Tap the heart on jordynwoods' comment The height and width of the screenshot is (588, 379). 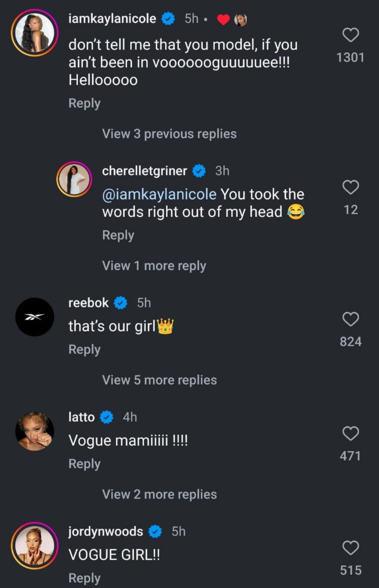[350, 548]
